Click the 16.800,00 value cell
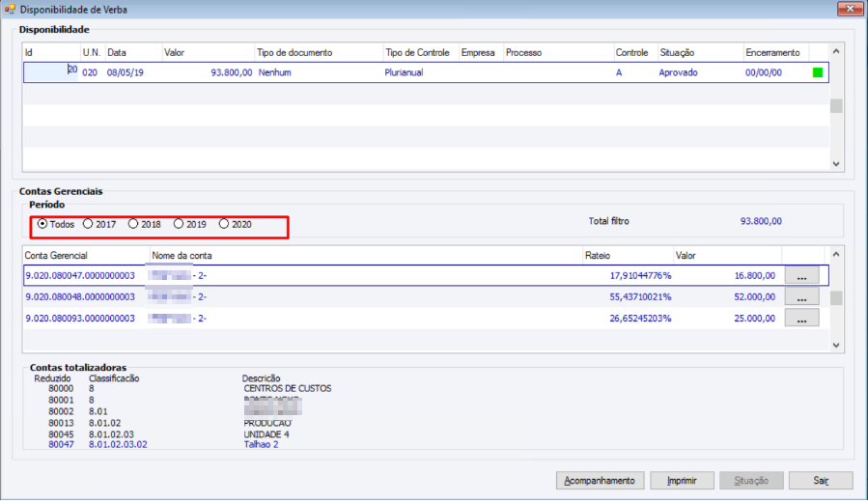This screenshot has width=868, height=503. click(755, 275)
